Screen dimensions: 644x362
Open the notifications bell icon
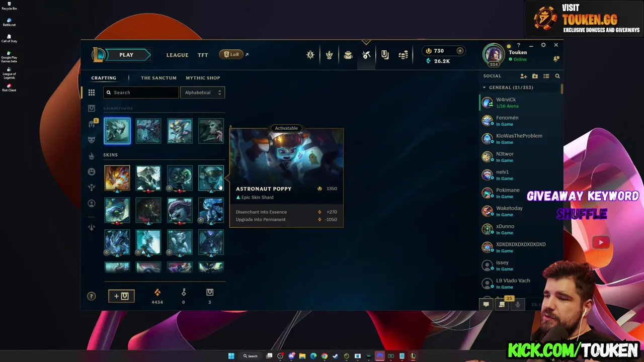pyautogui.click(x=556, y=59)
